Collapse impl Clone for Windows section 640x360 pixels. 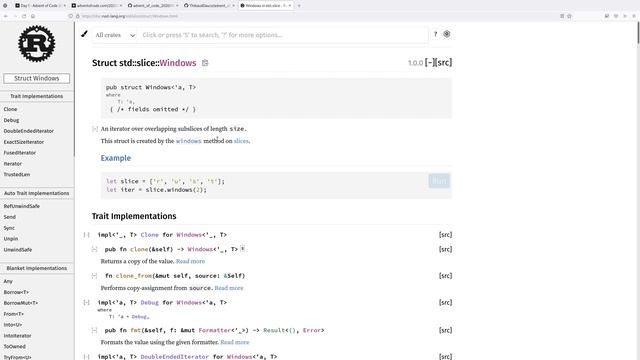point(87,235)
